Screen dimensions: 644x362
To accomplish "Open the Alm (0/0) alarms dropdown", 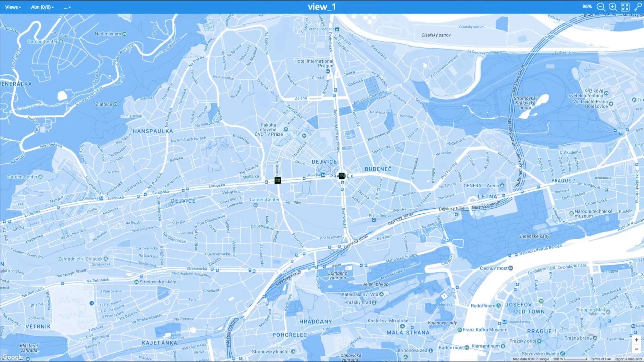I will click(42, 7).
